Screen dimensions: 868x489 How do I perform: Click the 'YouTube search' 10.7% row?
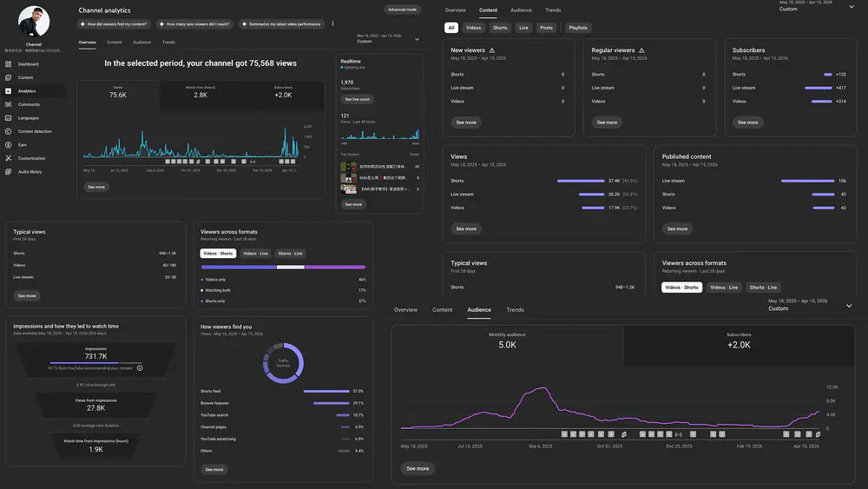click(x=282, y=415)
